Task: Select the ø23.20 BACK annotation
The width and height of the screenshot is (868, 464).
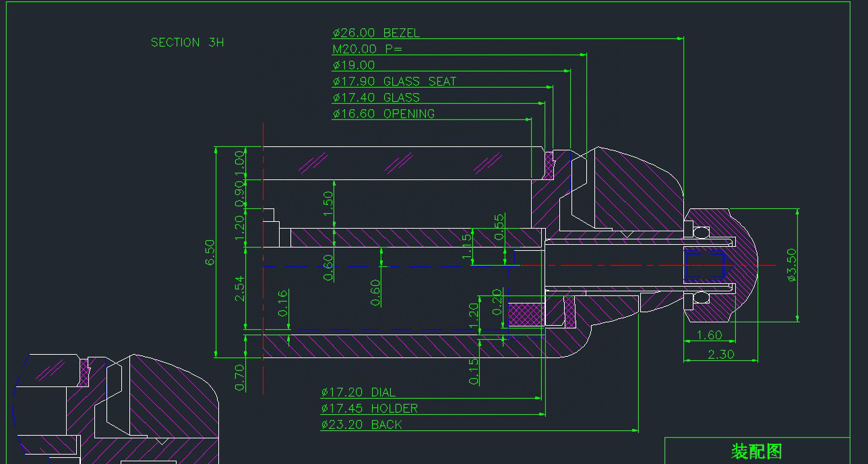Action: pos(361,425)
